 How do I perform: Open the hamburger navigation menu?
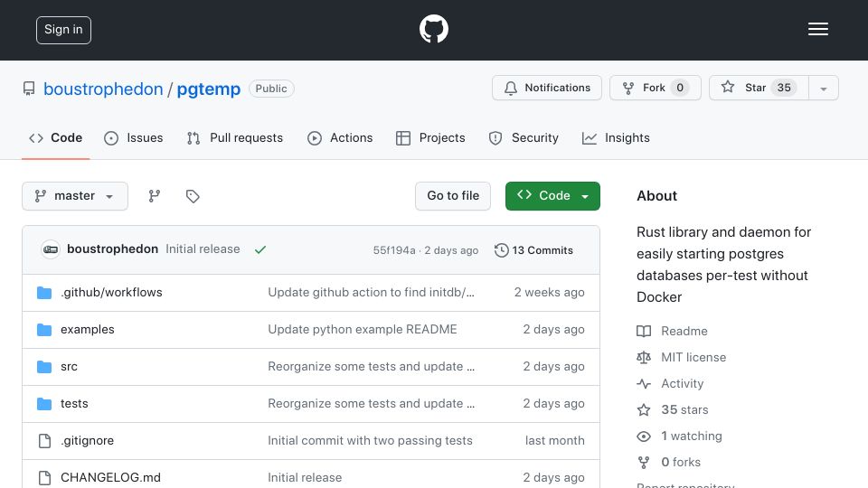817,29
